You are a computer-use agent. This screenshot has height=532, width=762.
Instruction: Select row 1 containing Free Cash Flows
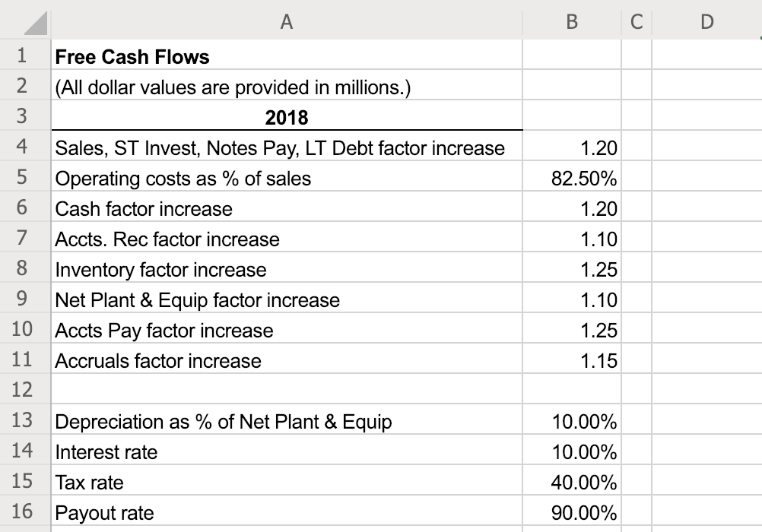point(23,56)
